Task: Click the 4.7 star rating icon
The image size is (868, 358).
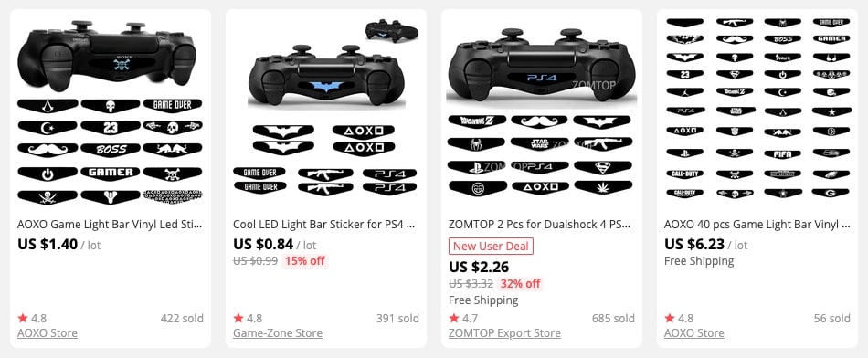Action: (x=454, y=318)
